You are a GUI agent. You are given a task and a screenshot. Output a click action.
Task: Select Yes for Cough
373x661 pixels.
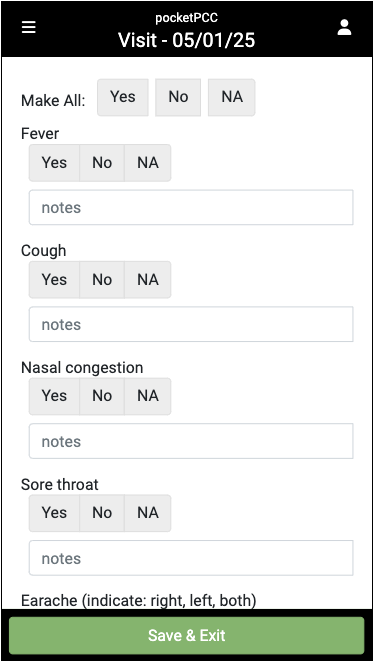[54, 279]
